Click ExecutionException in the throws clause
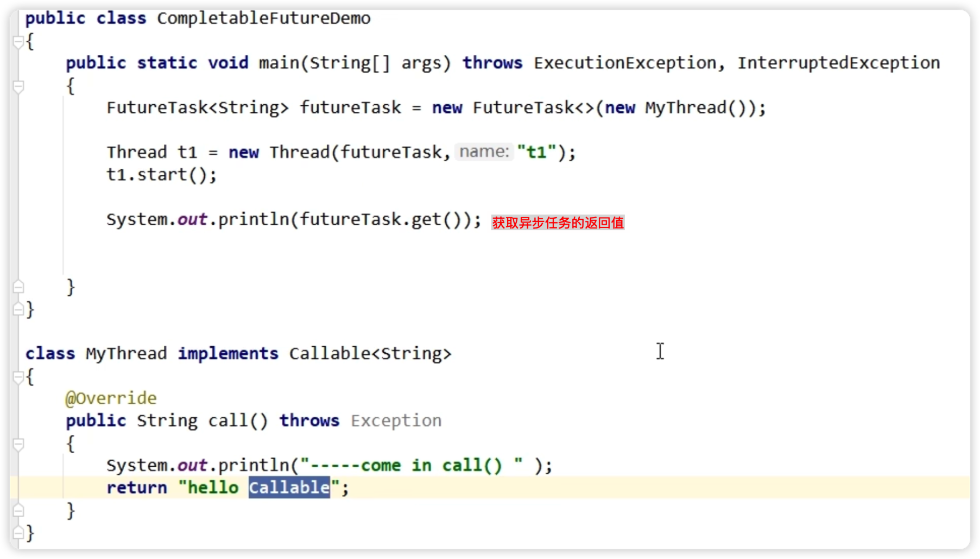Screen dimensions: 980x559 pos(625,63)
